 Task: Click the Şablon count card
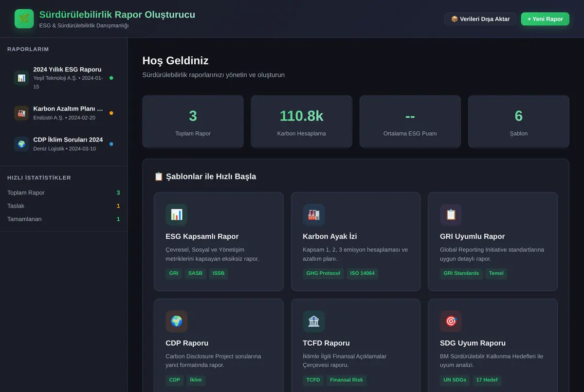pos(518,122)
